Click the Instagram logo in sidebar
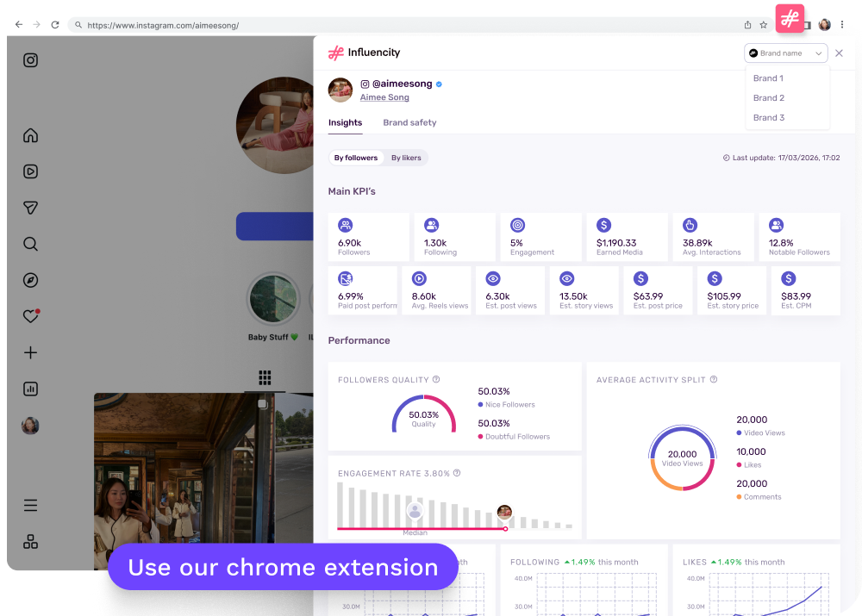Screen dimensions: 862x616 pos(31,60)
